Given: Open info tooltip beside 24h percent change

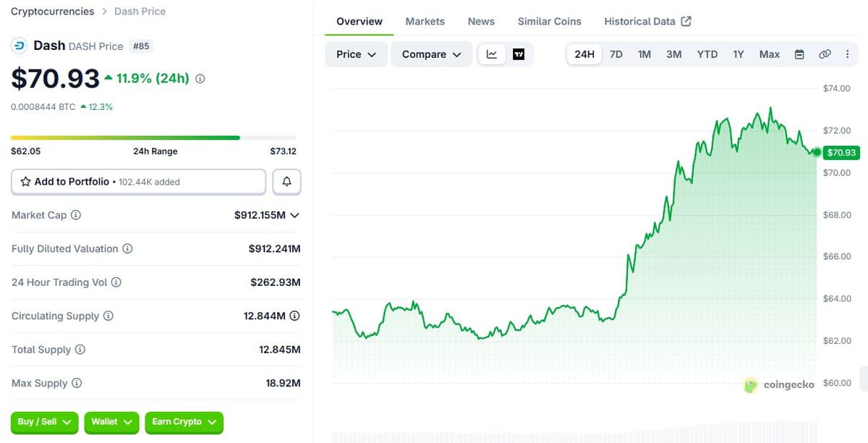Looking at the screenshot, I should (200, 78).
